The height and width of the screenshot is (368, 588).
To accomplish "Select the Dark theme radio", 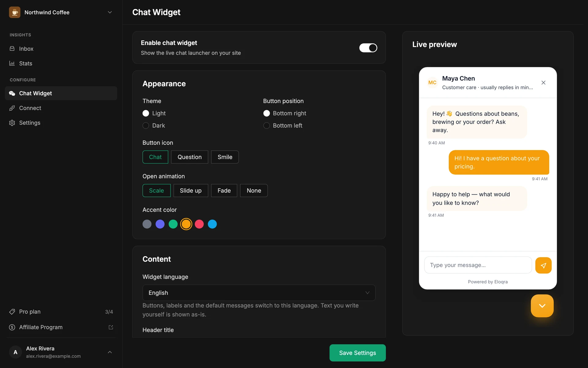I will (146, 125).
